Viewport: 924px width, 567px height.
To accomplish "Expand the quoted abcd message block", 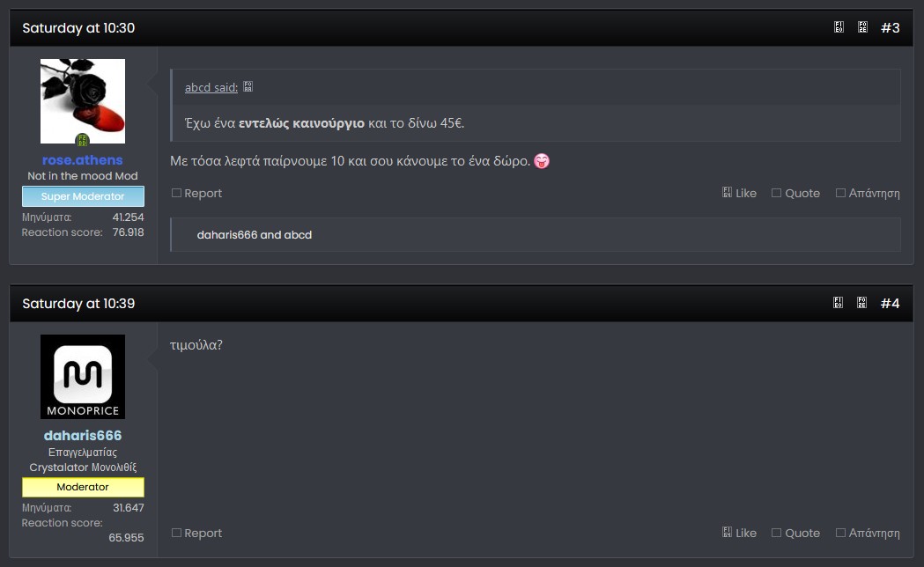I will pyautogui.click(x=535, y=123).
